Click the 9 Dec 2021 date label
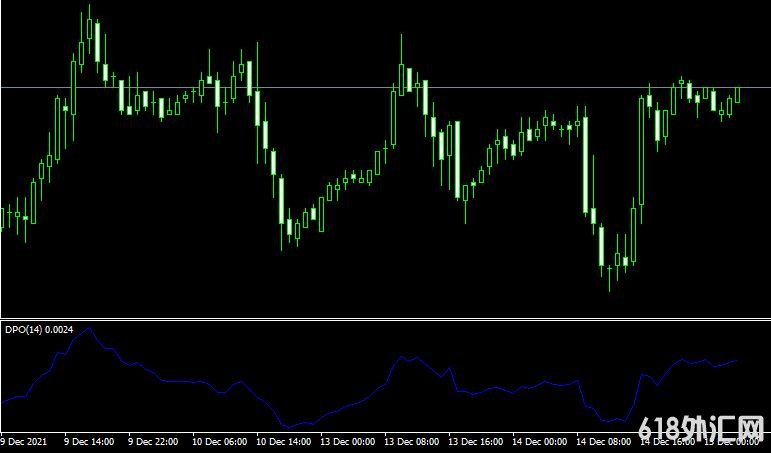771x453 pixels. pos(24,442)
